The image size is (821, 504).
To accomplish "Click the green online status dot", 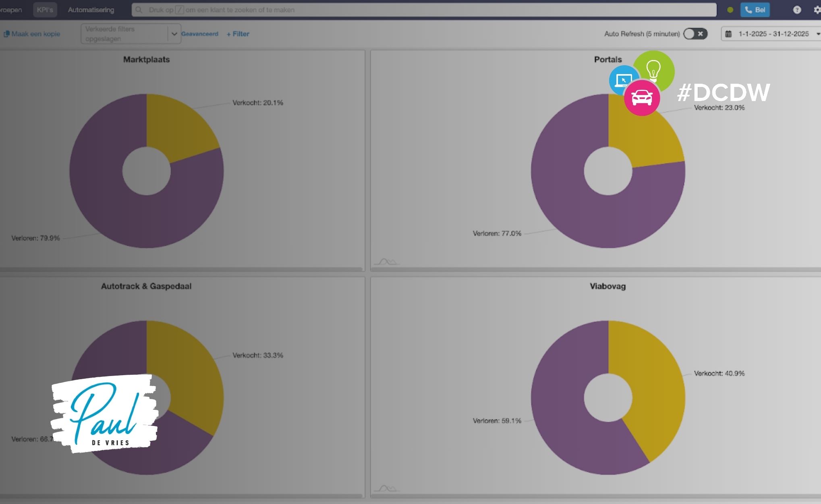I will (x=730, y=10).
